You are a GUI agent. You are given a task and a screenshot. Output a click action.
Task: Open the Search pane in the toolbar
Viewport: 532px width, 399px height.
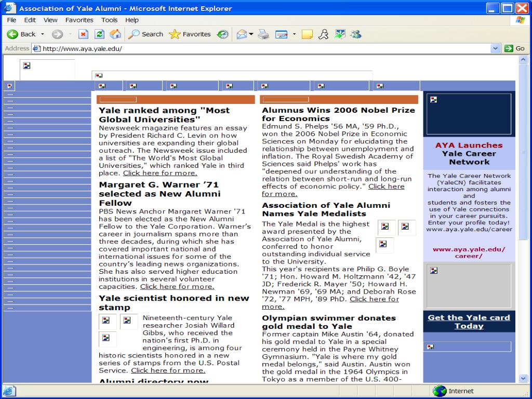pos(146,34)
